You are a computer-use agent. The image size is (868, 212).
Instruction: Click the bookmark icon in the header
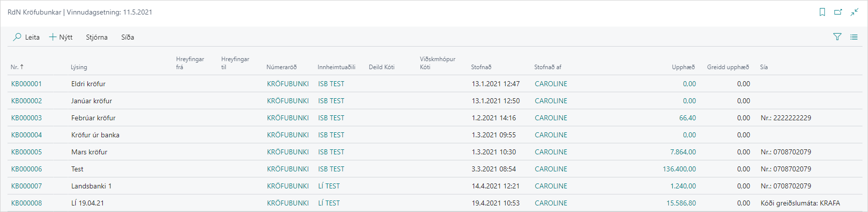[822, 12]
